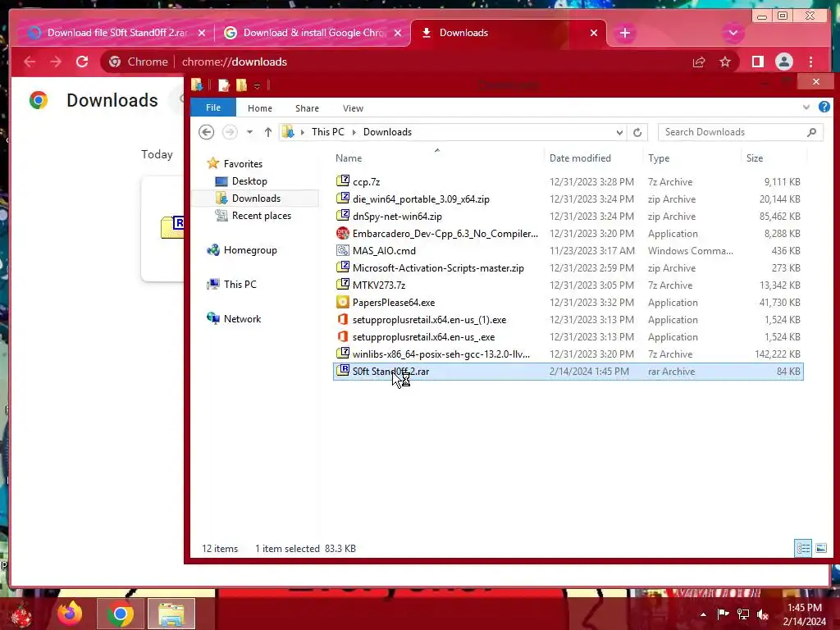Viewport: 840px width, 630px height.
Task: Toggle Chrome side panel icon
Action: point(757,62)
